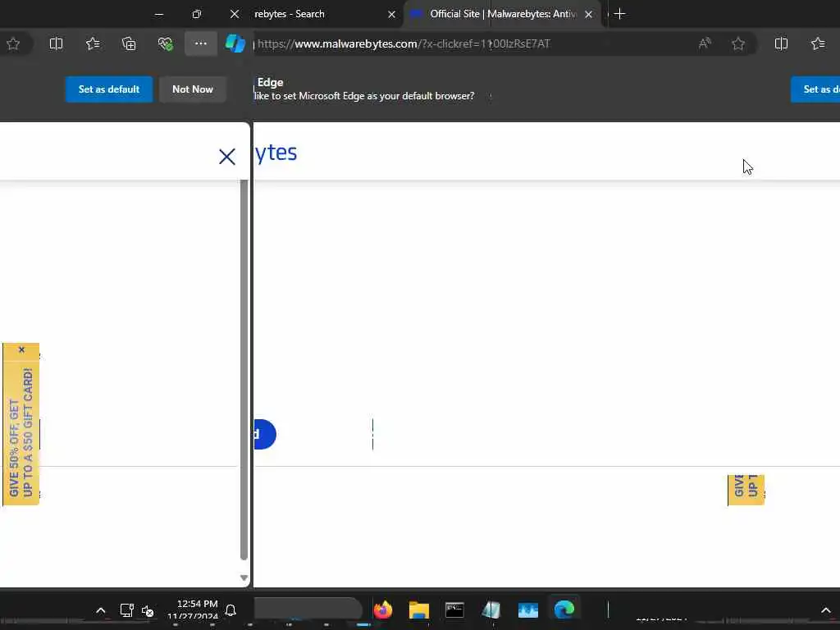Open Collections from the Edge toolbar
This screenshot has height=630, width=840.
point(129,44)
